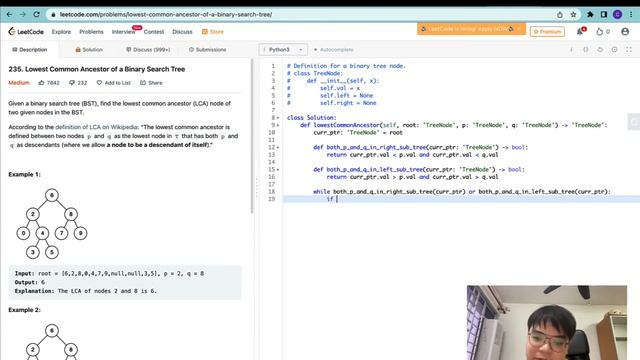Screen dimensions: 640x360
Task: Open the Python3 language dropdown
Action: point(283,49)
